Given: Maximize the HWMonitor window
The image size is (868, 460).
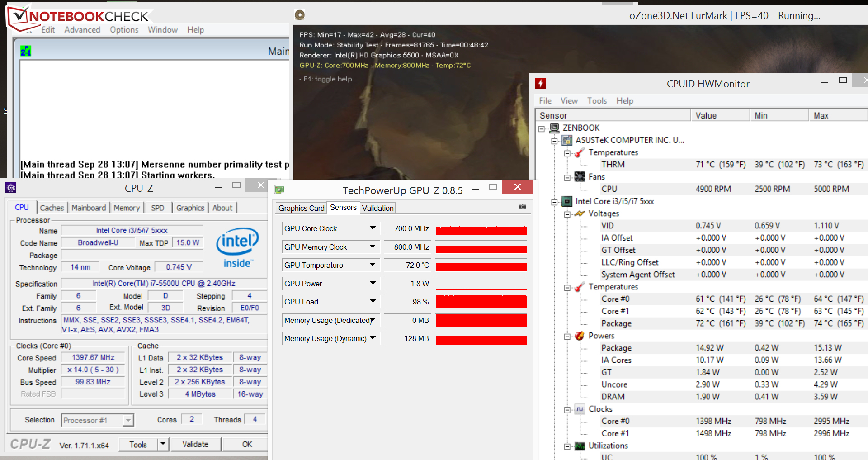Looking at the screenshot, I should pos(843,81).
